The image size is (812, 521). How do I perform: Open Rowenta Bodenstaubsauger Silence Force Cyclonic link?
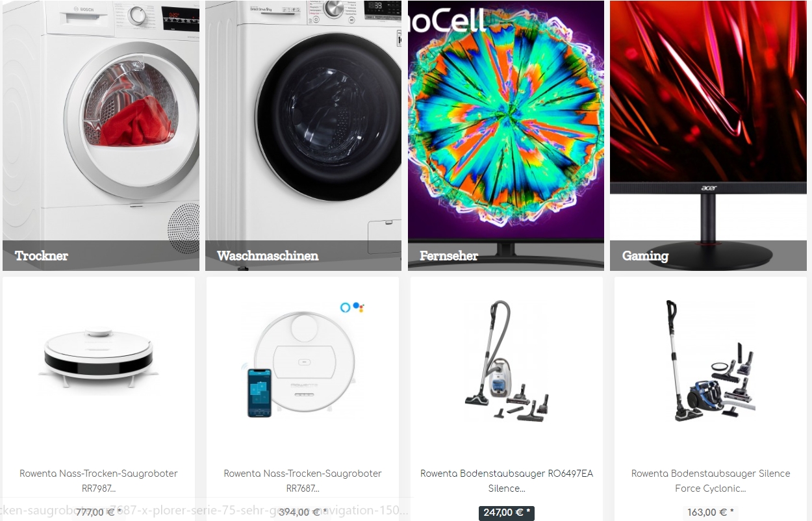tap(711, 481)
